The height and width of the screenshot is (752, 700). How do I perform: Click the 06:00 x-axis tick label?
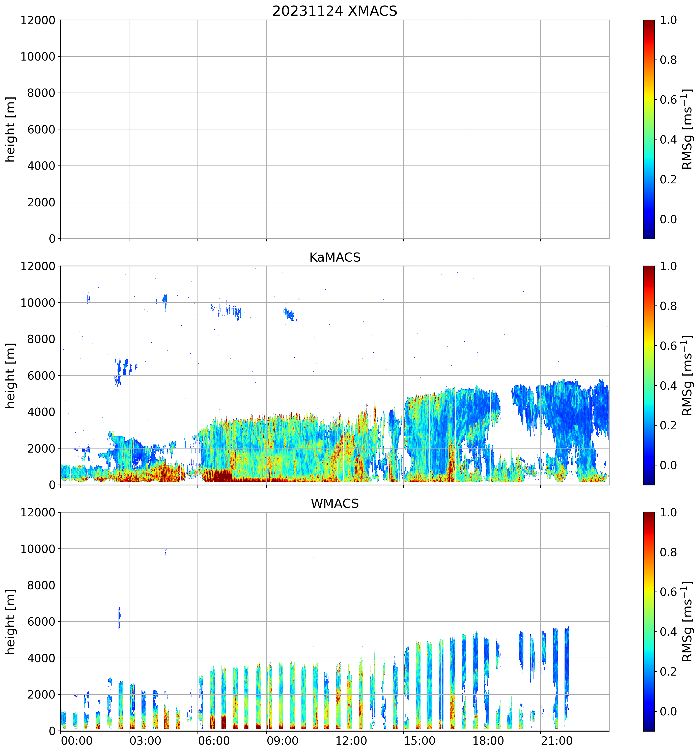point(214,740)
